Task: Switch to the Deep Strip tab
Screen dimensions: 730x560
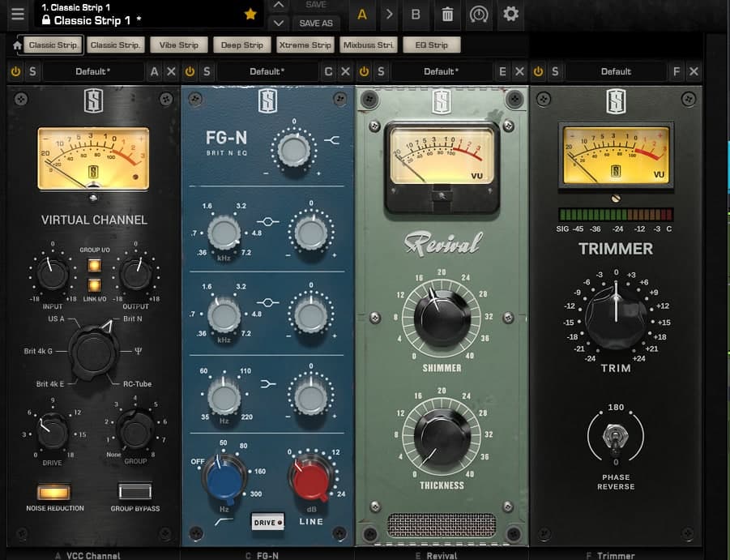Action: click(x=242, y=45)
